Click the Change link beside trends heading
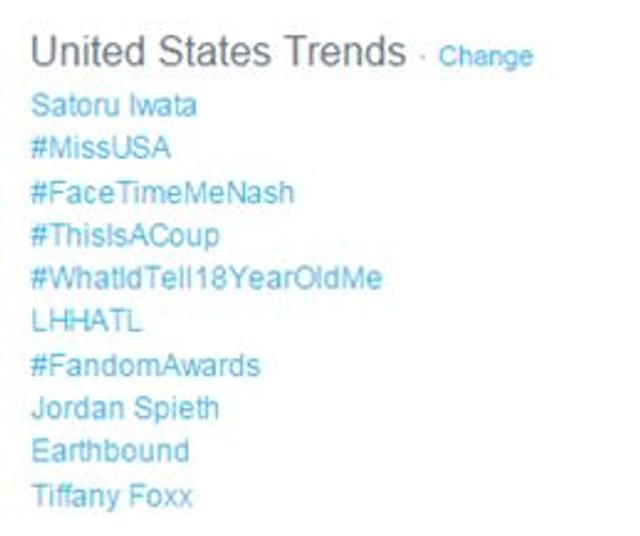This screenshot has width=640, height=536. 485,56
